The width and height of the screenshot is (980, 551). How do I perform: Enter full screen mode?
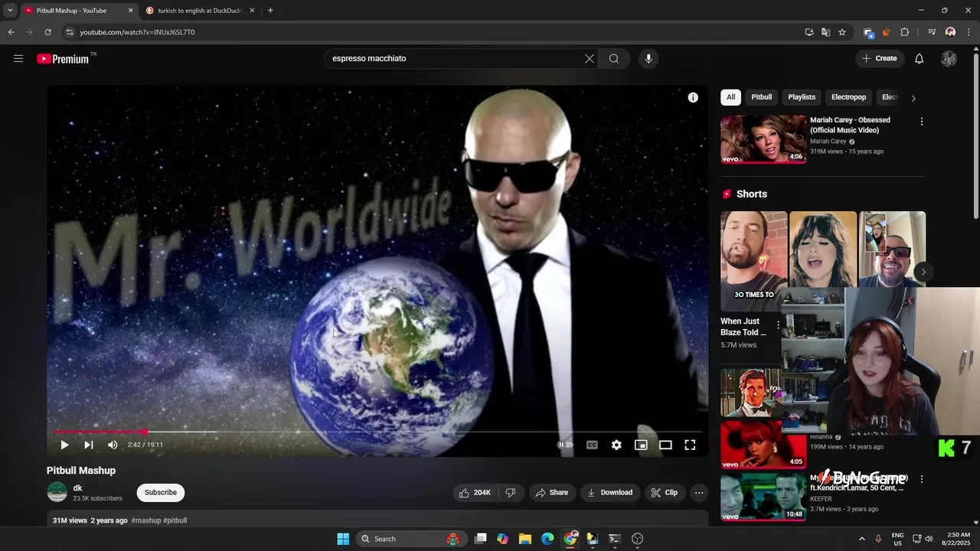690,445
